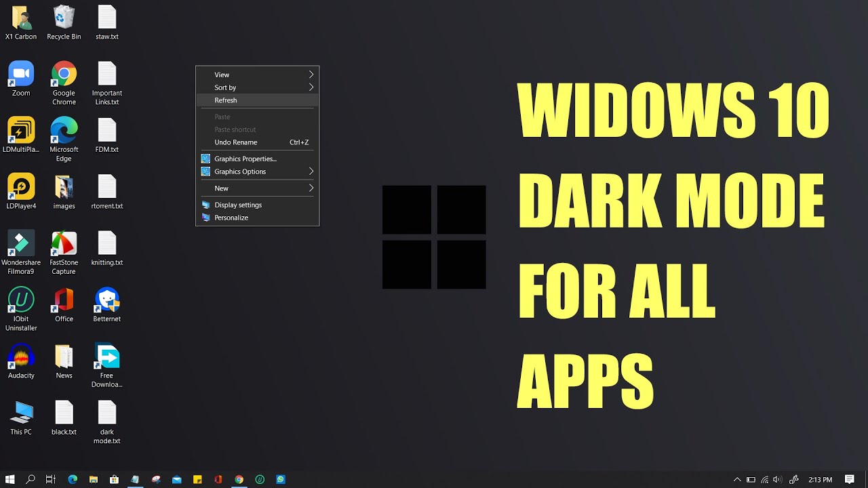Screen dimensions: 868x488
Task: Select the FastStone Capture shortcut
Action: point(64,252)
